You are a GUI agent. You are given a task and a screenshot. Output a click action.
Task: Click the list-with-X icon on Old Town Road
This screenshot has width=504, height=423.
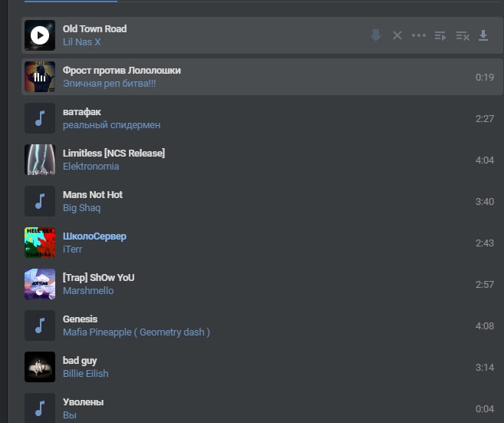(463, 36)
